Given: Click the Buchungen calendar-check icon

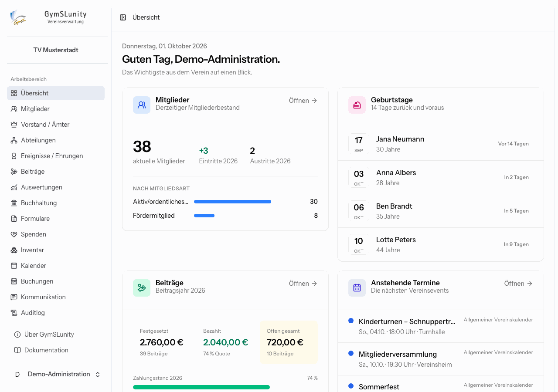Looking at the screenshot, I should pyautogui.click(x=14, y=281).
